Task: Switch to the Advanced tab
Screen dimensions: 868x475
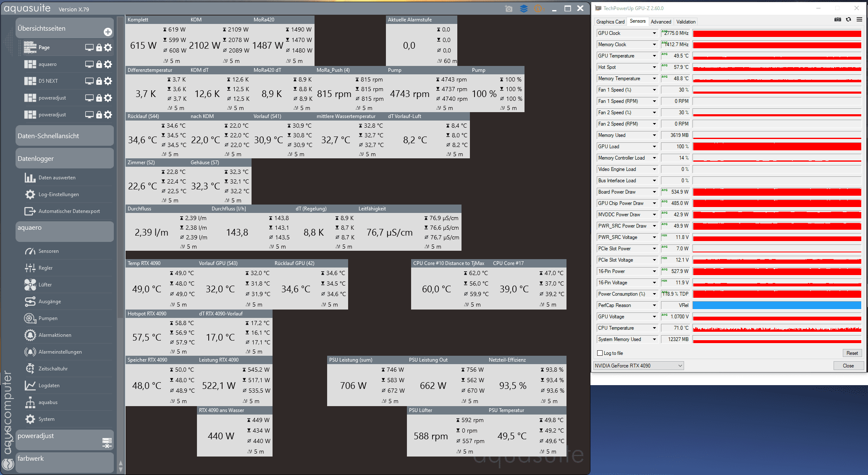Action: coord(661,22)
